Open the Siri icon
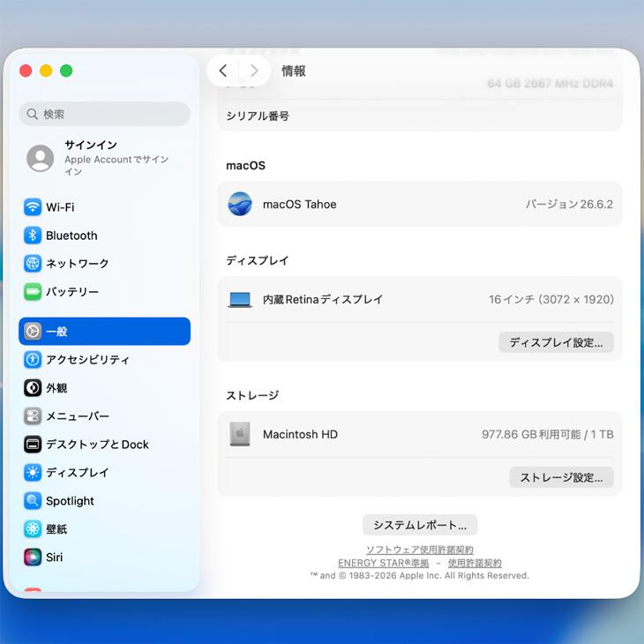This screenshot has width=644, height=644. [33, 558]
